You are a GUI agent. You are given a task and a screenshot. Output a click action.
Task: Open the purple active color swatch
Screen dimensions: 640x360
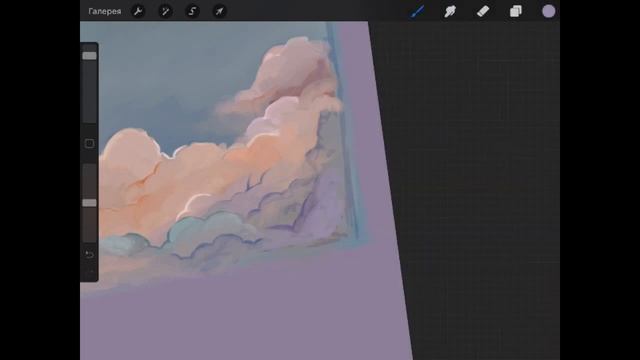(549, 11)
